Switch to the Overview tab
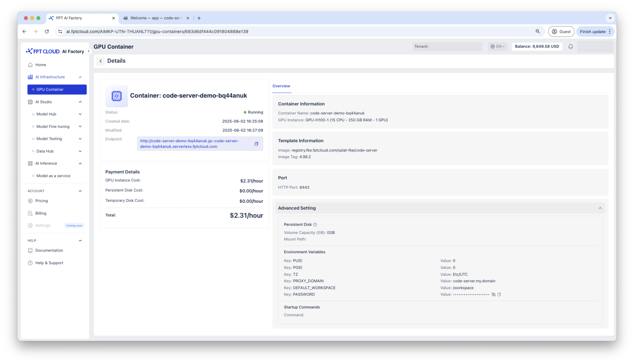 point(281,86)
